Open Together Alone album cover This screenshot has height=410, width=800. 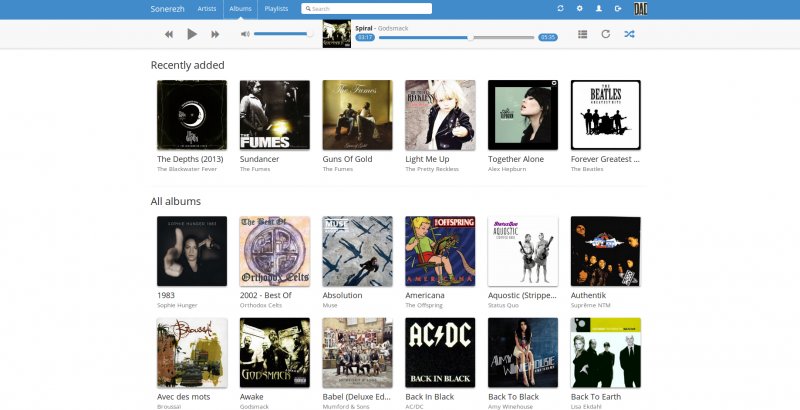point(523,115)
